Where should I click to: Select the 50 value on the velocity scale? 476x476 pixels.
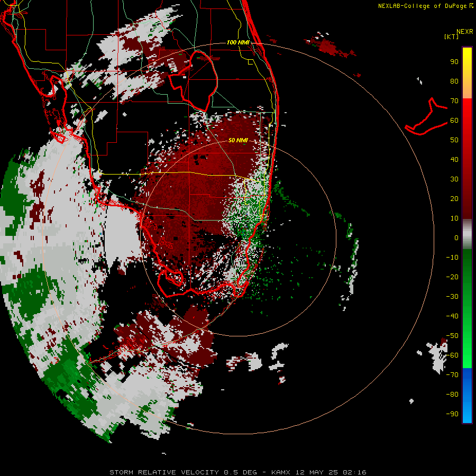click(454, 140)
